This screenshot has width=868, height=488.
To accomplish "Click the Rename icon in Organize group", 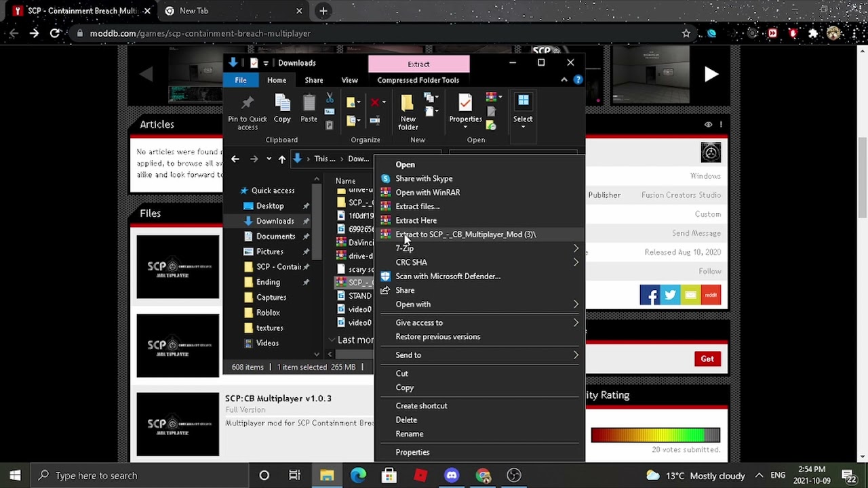I will 374,121.
